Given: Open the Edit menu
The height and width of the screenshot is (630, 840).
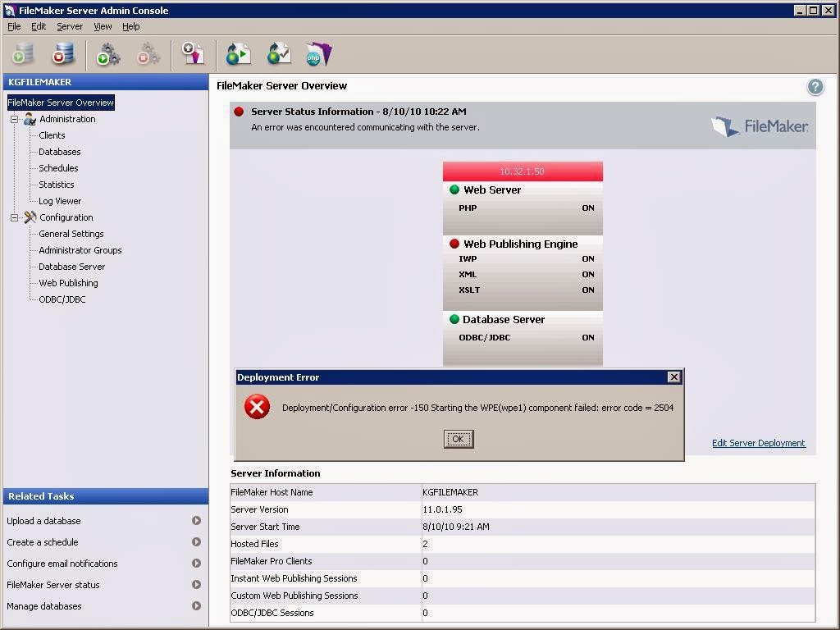Looking at the screenshot, I should coord(39,26).
